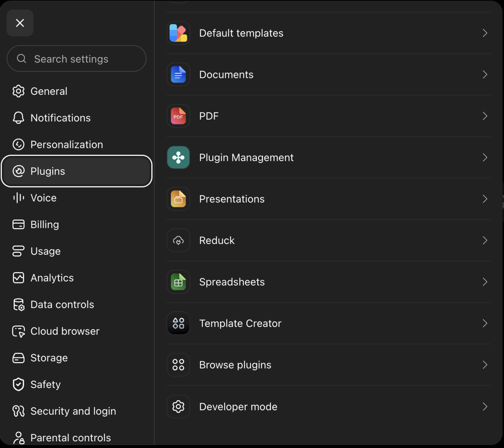
Task: Click the orange Presentations plugin icon
Action: pyautogui.click(x=178, y=199)
